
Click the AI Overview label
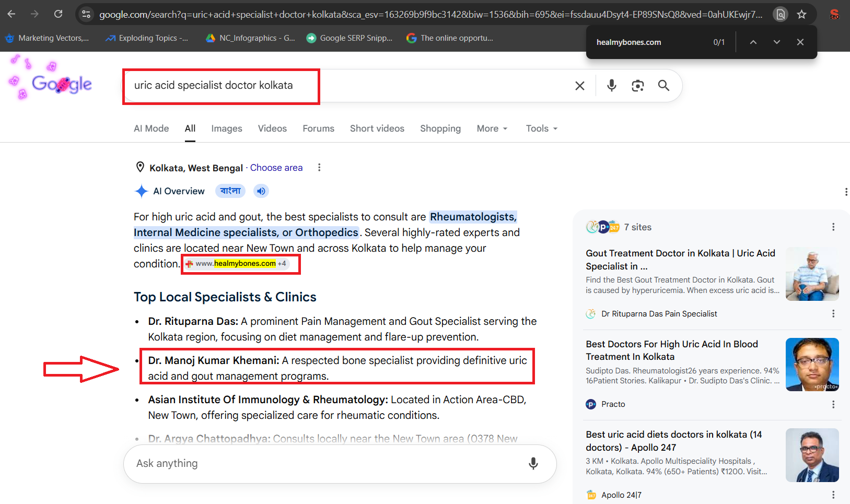coord(179,191)
